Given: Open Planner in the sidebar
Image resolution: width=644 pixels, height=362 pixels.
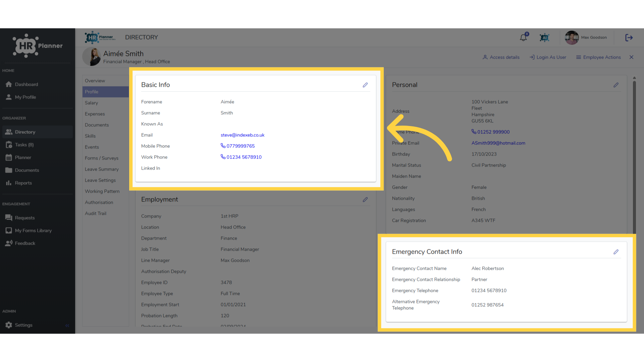Looking at the screenshot, I should 37,158.
